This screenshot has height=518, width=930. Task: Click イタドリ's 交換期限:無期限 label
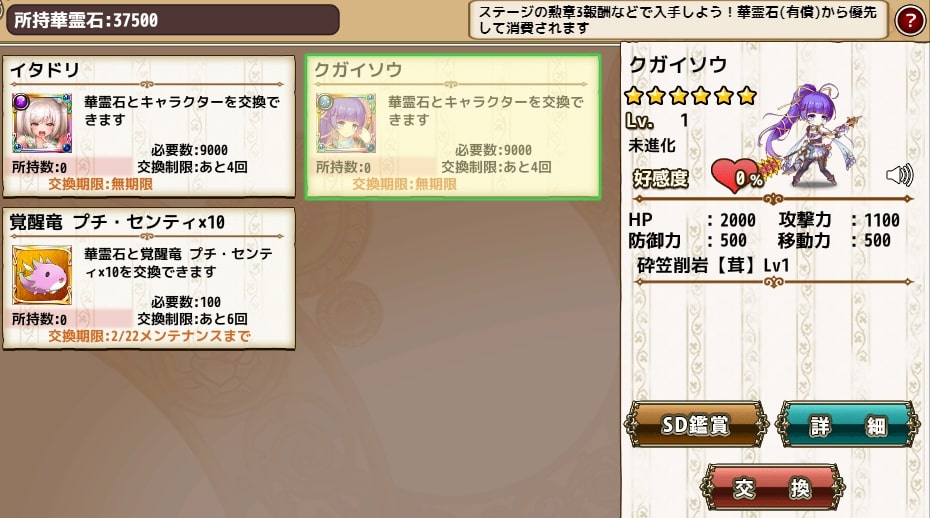pyautogui.click(x=100, y=184)
